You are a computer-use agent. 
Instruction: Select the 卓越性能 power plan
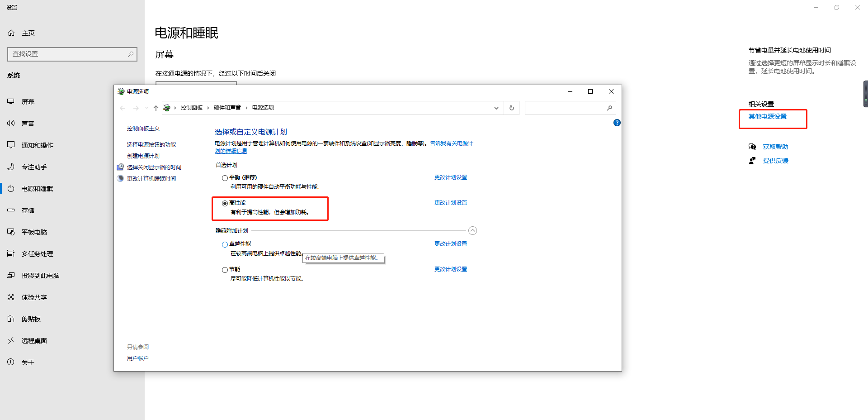225,244
